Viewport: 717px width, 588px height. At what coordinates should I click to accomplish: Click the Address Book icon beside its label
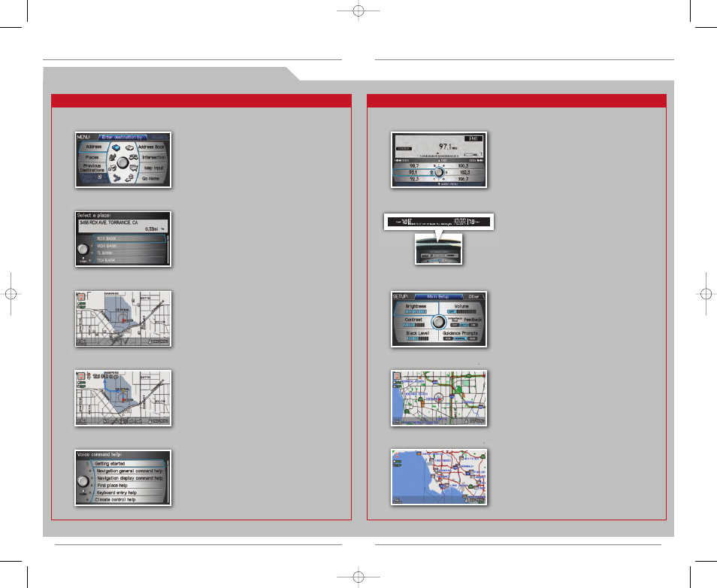pos(129,147)
